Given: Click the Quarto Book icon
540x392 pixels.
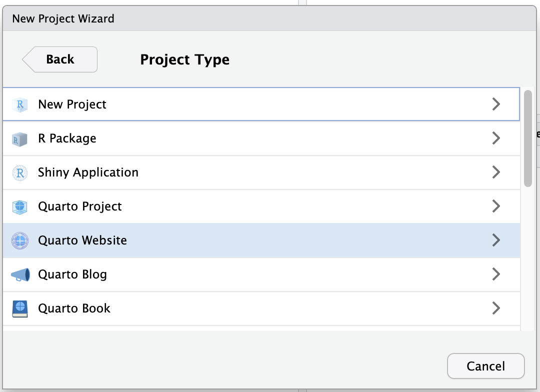Looking at the screenshot, I should click(x=19, y=308).
